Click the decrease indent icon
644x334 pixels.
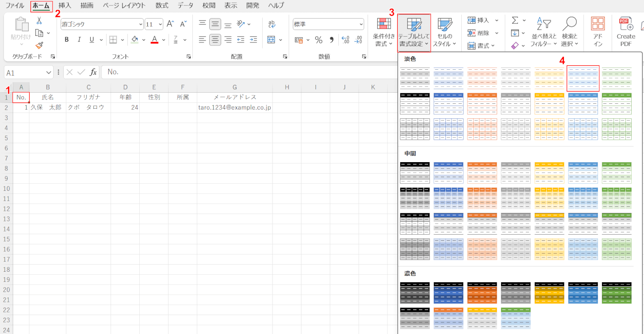tap(241, 40)
